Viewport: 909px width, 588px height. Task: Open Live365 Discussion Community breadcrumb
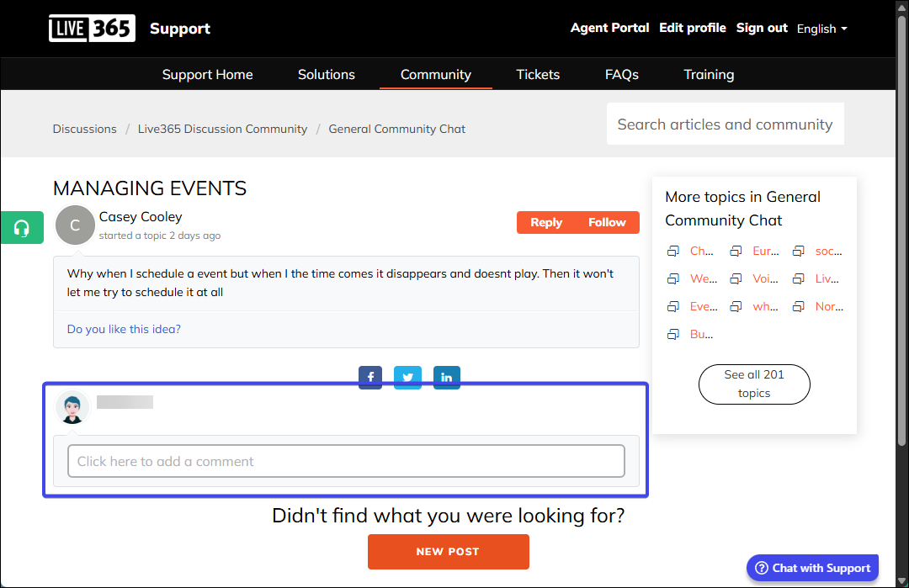pyautogui.click(x=222, y=129)
